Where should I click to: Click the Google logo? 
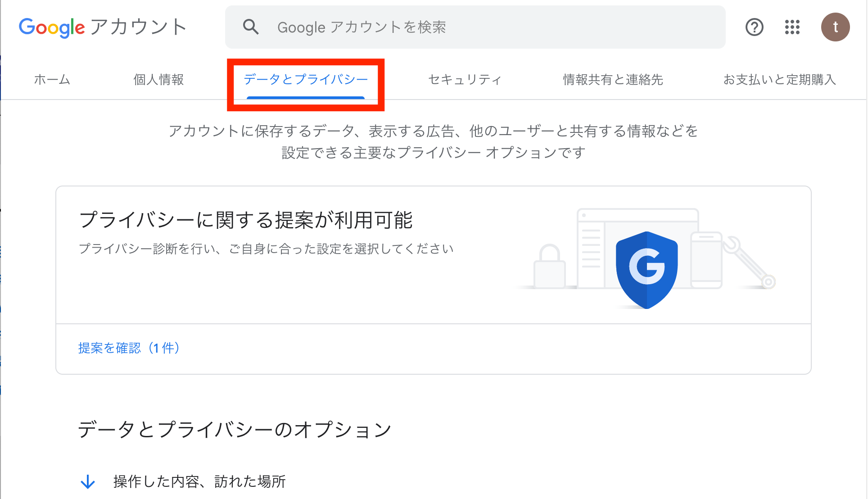click(x=52, y=27)
